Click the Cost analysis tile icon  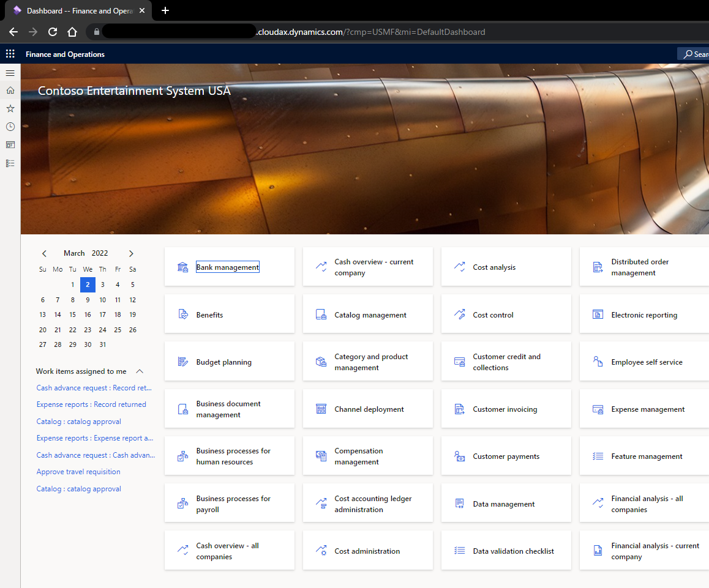pyautogui.click(x=459, y=267)
